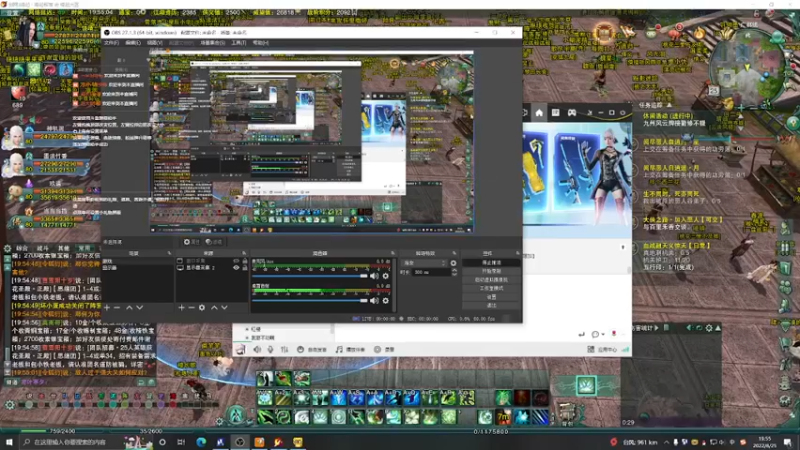Open the OBS Tools menu
The width and height of the screenshot is (800, 450).
coord(238,43)
